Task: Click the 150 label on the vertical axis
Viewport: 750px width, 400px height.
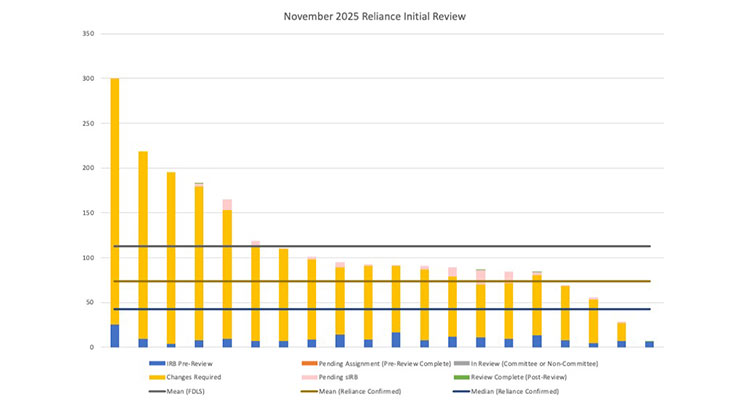Action: [x=88, y=213]
